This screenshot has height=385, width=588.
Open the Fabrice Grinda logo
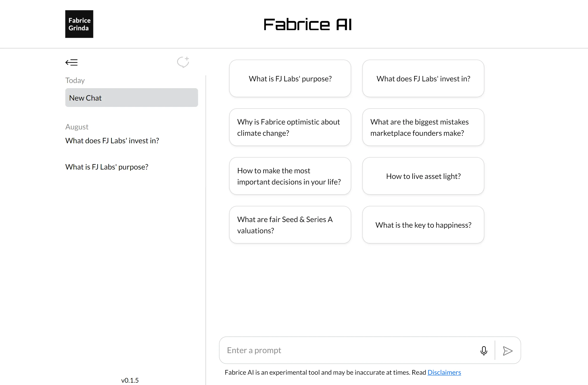tap(79, 24)
